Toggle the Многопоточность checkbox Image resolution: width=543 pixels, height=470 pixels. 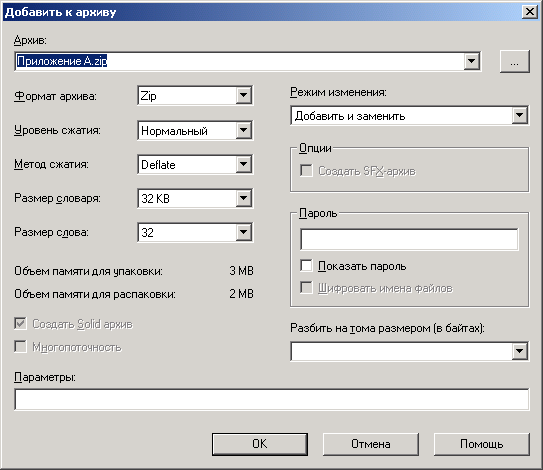pos(20,346)
